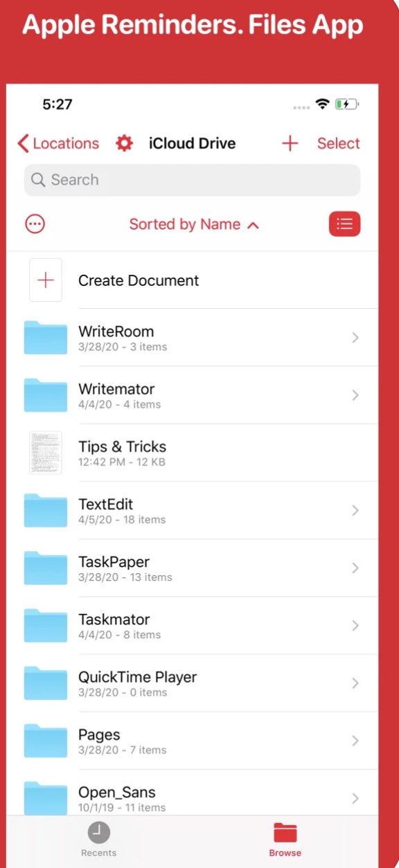Switch to the Browse tab
This screenshot has width=399, height=868.
[285, 840]
